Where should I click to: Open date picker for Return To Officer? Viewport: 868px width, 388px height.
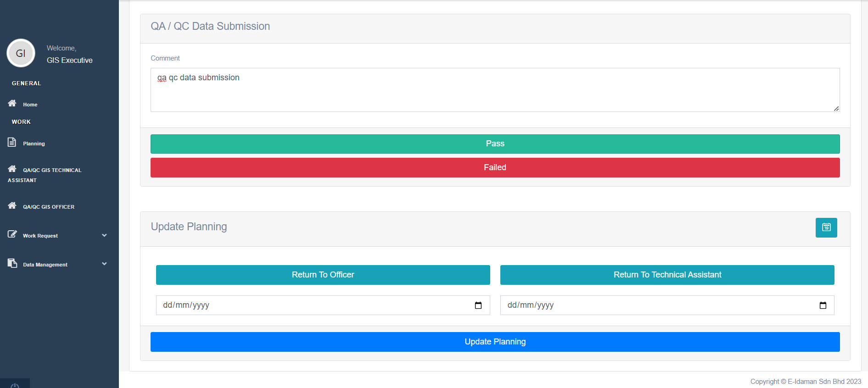pyautogui.click(x=478, y=305)
